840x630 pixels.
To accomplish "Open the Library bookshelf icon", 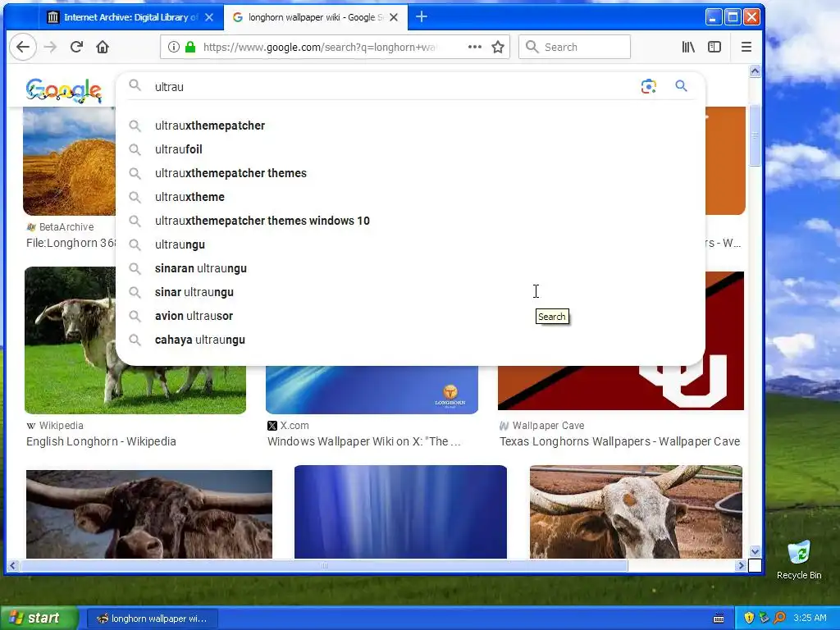I will 688,47.
